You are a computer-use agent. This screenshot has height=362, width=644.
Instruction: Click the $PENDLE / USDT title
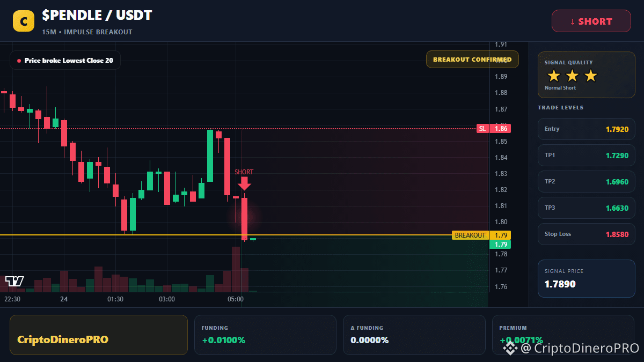pyautogui.click(x=97, y=16)
